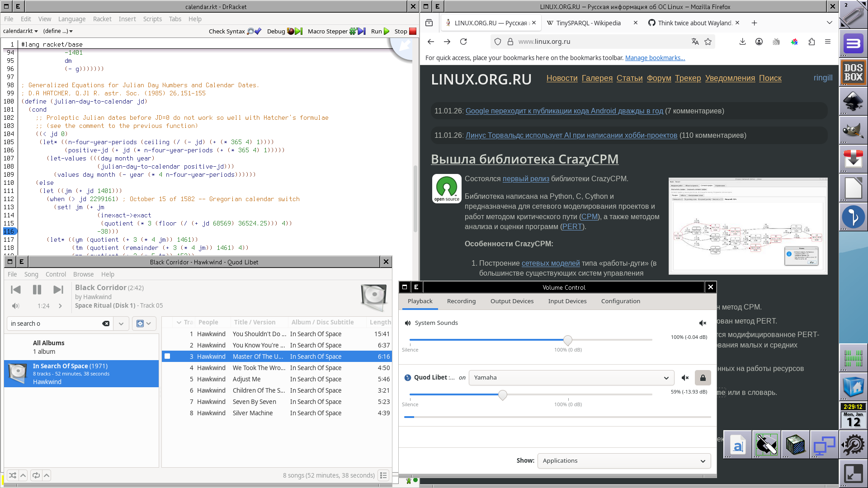This screenshot has height=488, width=868.
Task: Open the Racket menu in DrRacket
Action: click(102, 19)
